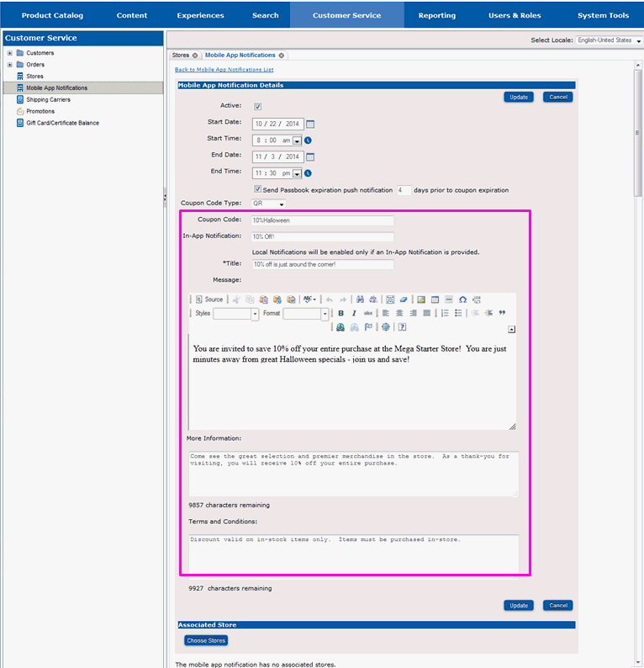The height and width of the screenshot is (668, 644).
Task: Click the End Time clock icon
Action: 308,173
